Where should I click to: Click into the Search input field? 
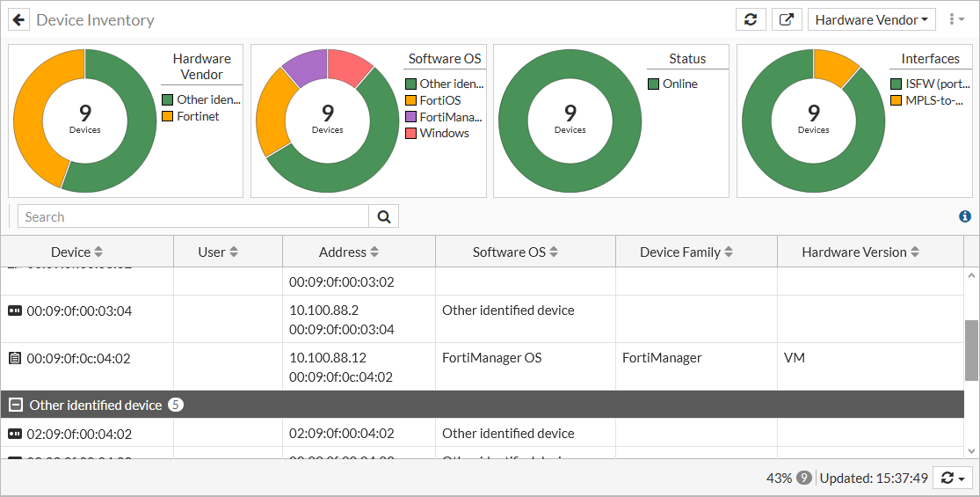[x=193, y=216]
